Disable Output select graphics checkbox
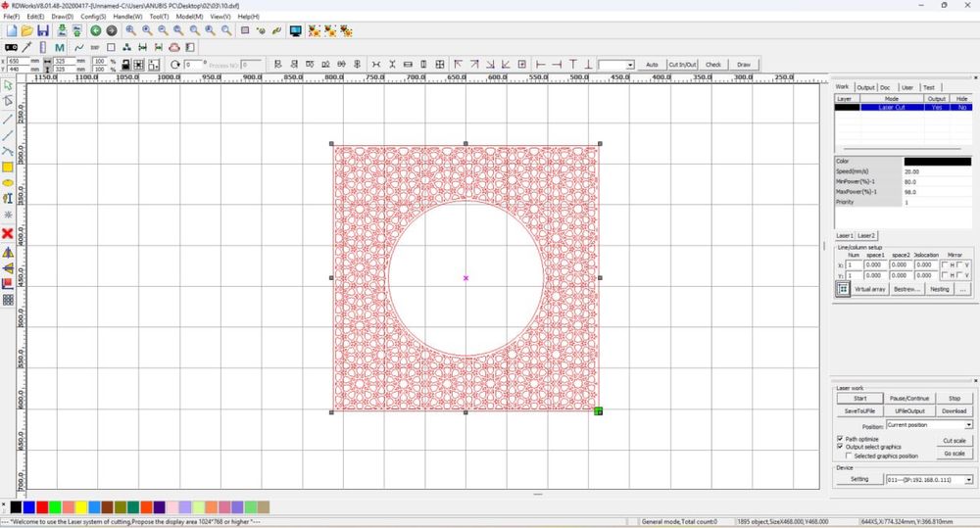This screenshot has height=528, width=980. (x=840, y=447)
